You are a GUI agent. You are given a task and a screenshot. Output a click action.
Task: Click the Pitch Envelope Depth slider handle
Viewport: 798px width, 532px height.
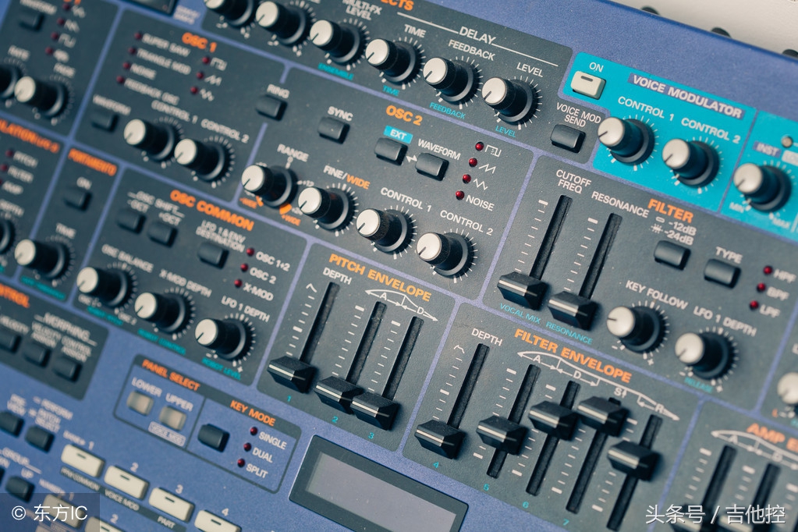tap(291, 374)
